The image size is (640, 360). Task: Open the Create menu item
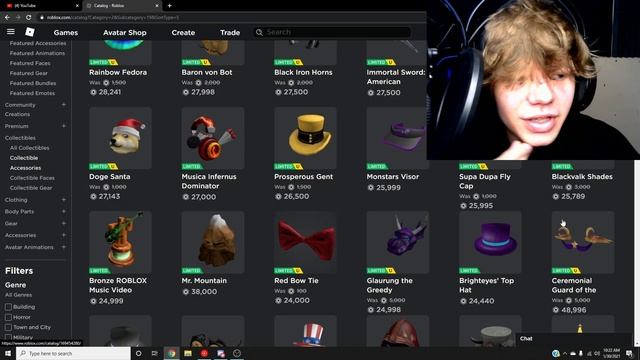click(x=183, y=33)
